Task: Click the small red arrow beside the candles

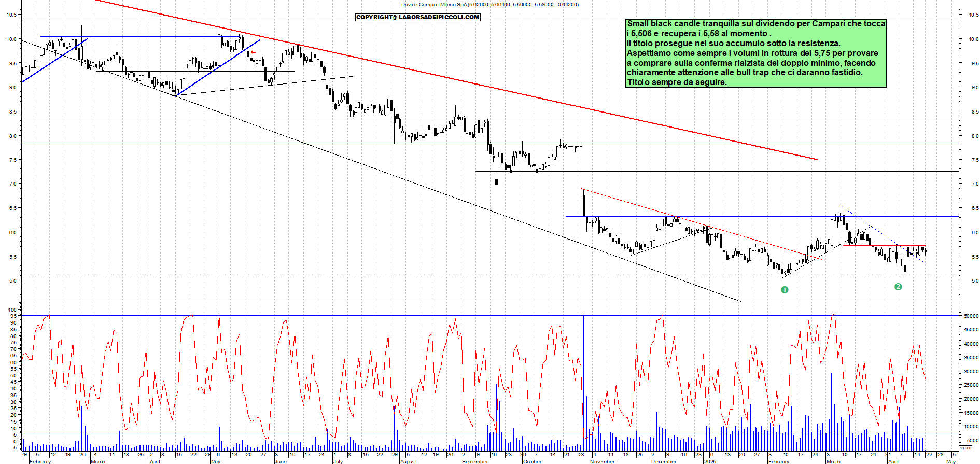Action: click(x=253, y=52)
